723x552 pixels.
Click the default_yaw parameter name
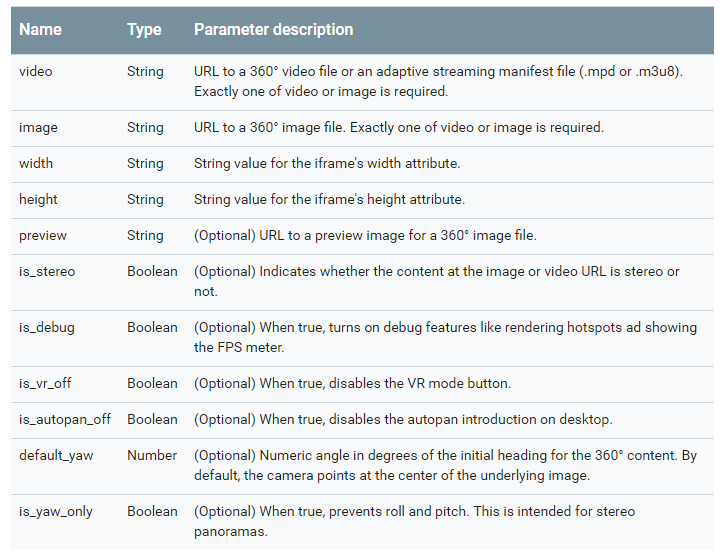(56, 456)
